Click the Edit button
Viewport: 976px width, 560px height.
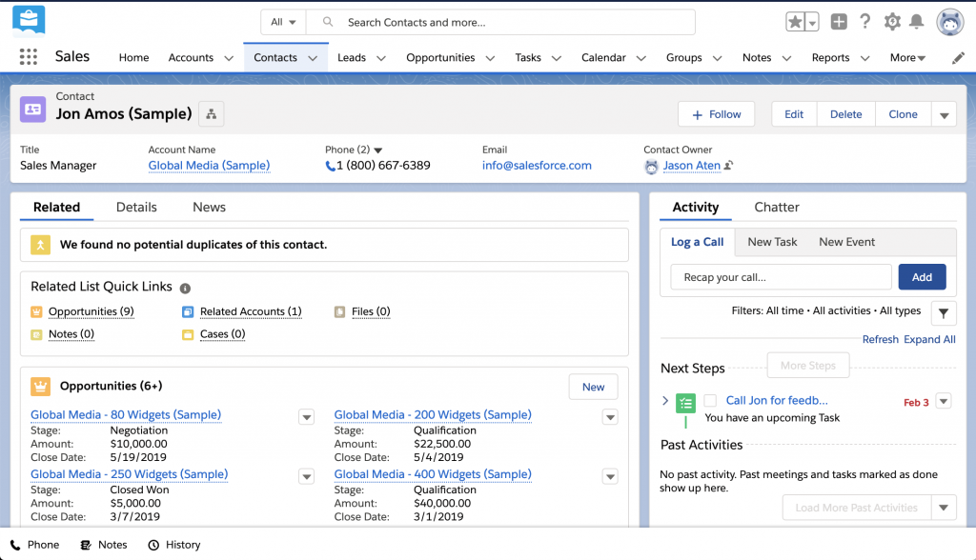(x=794, y=114)
